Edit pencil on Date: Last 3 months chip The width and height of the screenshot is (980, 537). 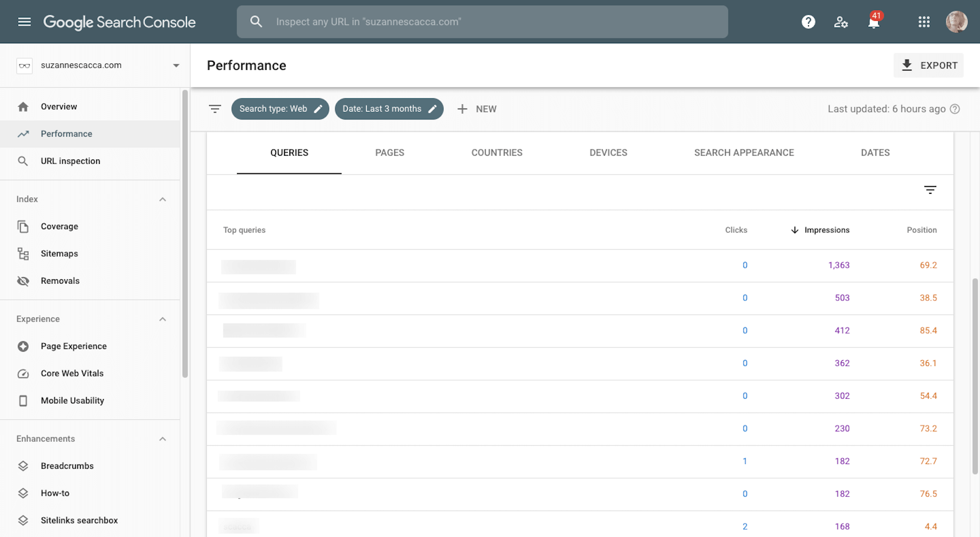432,109
